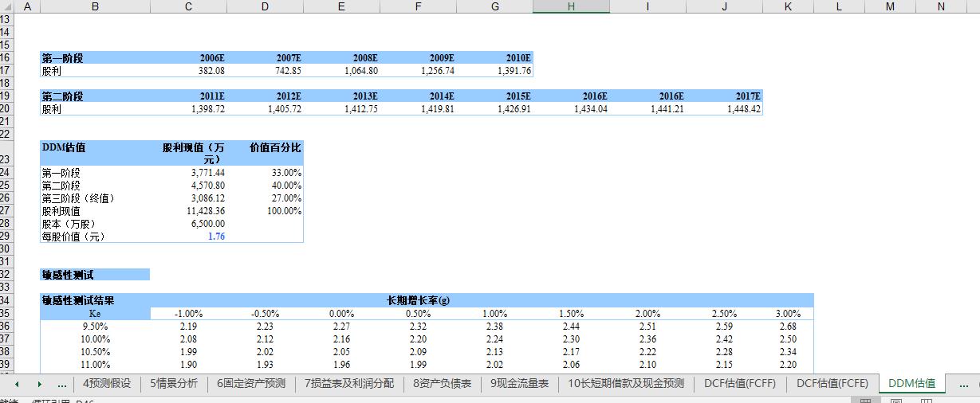
Task: Switch to 7损益表及利润分配 sheet
Action: click(x=349, y=383)
